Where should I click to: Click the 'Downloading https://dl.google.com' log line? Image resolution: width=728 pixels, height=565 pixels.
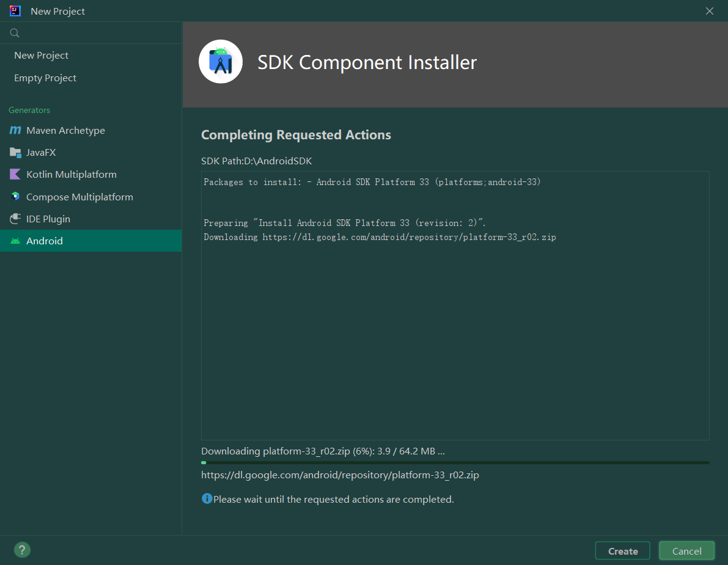pos(380,237)
